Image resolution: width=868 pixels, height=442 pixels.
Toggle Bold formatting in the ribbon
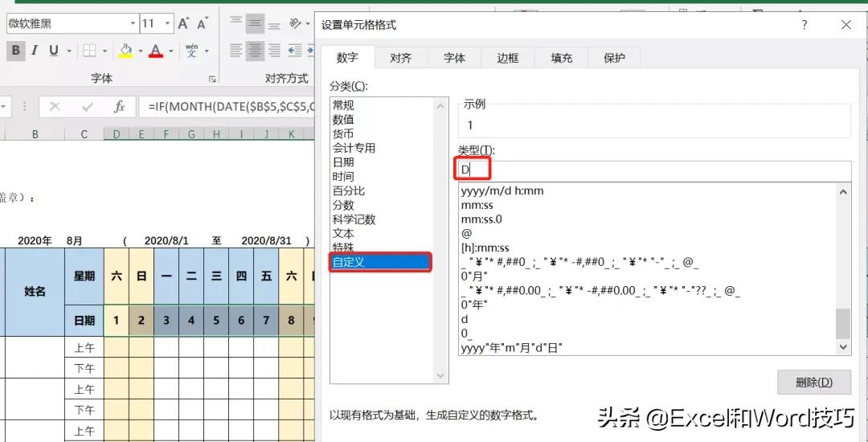point(15,51)
